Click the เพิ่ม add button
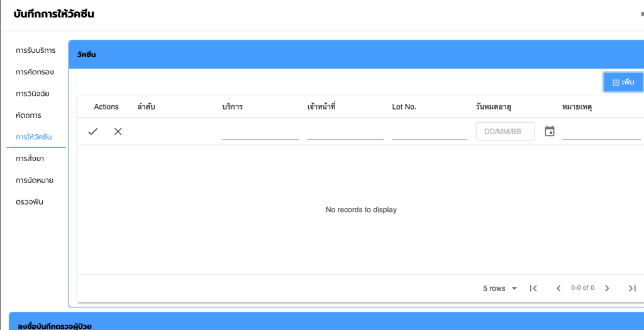The image size is (644, 330). click(623, 82)
